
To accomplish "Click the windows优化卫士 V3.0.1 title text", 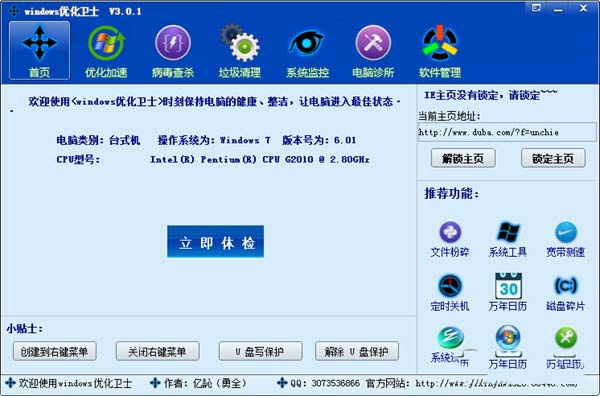I will [83, 11].
